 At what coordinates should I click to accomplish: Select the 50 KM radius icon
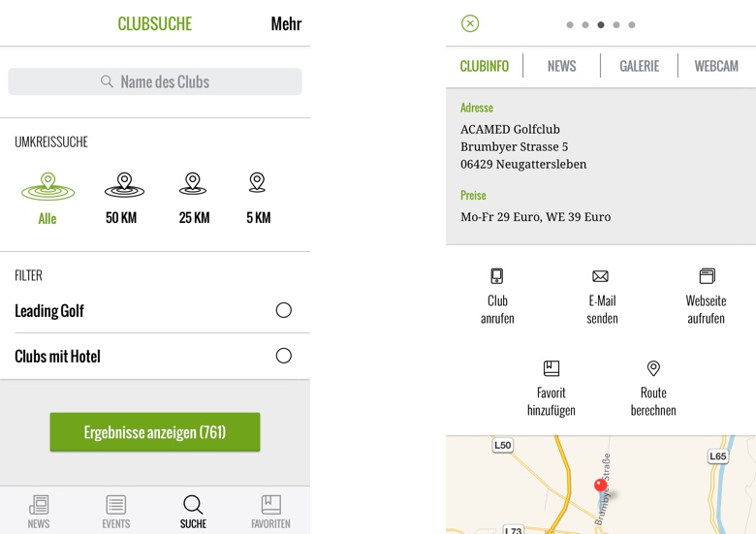(x=123, y=184)
